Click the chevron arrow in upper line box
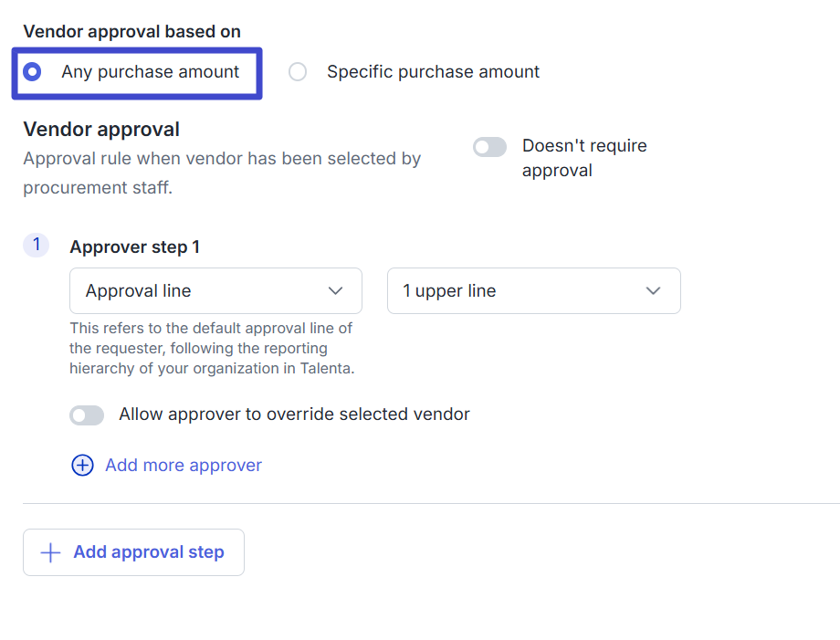The height and width of the screenshot is (640, 840). [x=653, y=291]
